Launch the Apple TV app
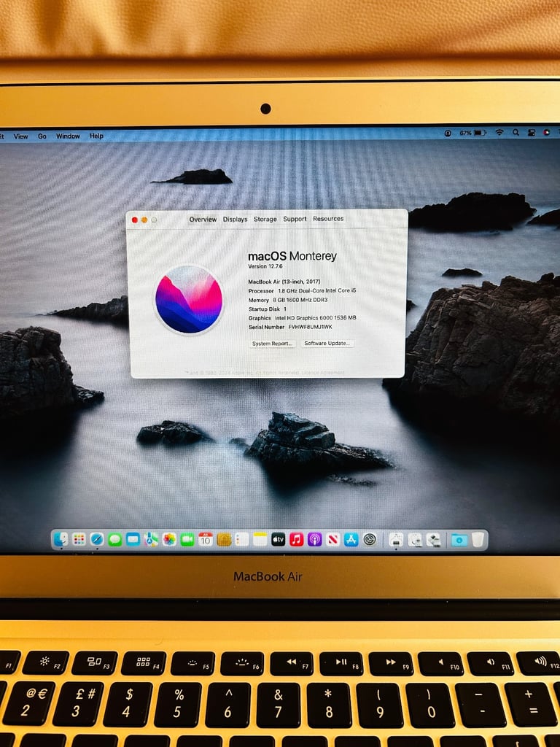Screen dimensions: 560x747 tap(278, 539)
